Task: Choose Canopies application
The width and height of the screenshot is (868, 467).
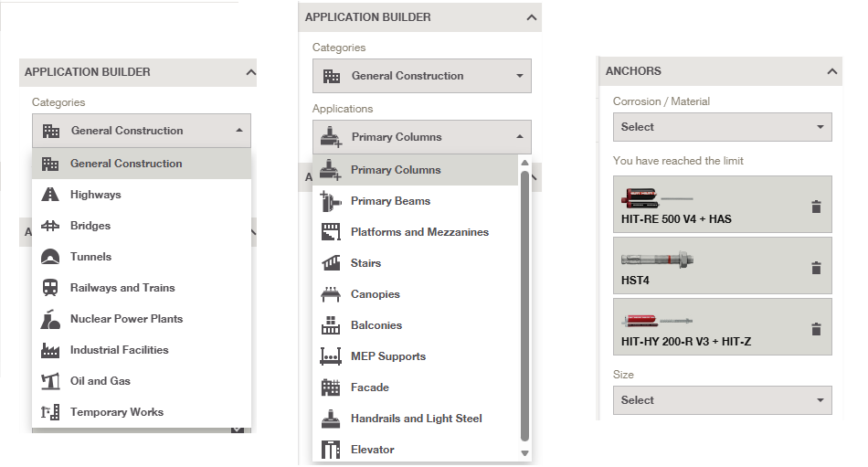Action: point(415,294)
